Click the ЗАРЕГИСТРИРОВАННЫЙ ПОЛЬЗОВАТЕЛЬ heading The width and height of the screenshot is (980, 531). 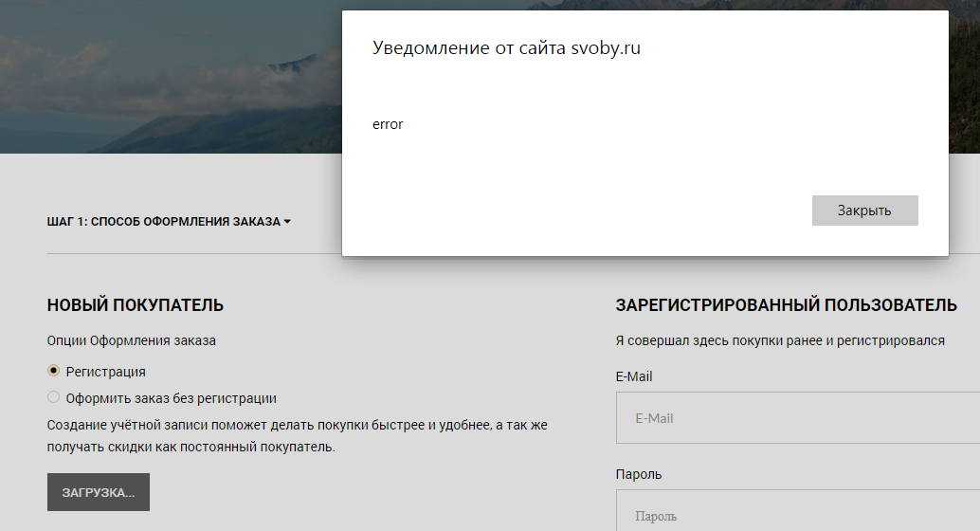pyautogui.click(x=787, y=305)
